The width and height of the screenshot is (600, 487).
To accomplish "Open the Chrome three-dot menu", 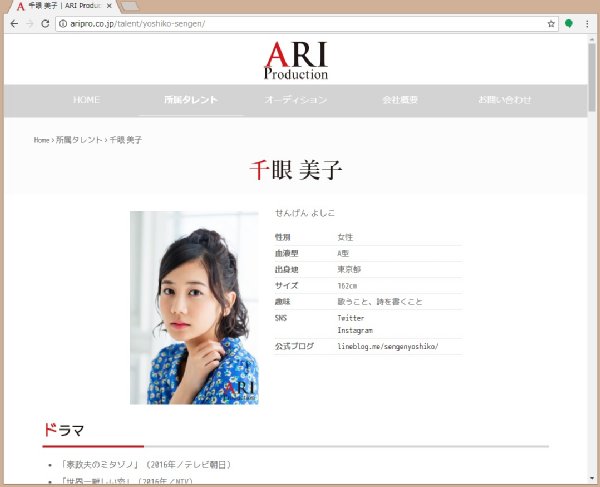I will coord(587,24).
